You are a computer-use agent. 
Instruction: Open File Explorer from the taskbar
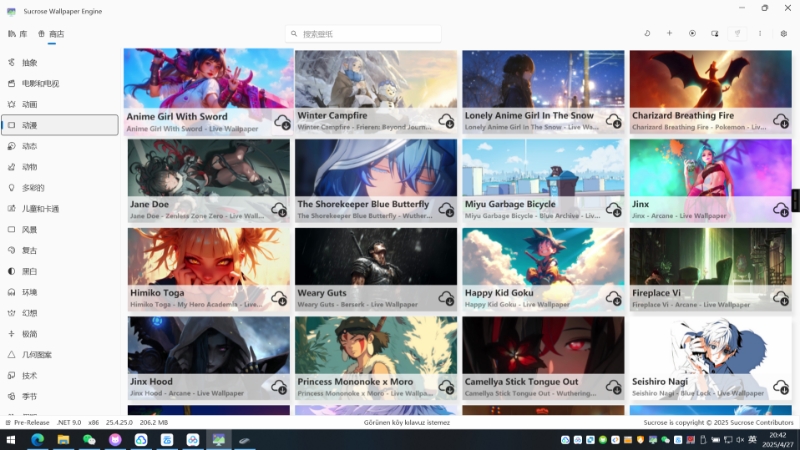(x=63, y=440)
